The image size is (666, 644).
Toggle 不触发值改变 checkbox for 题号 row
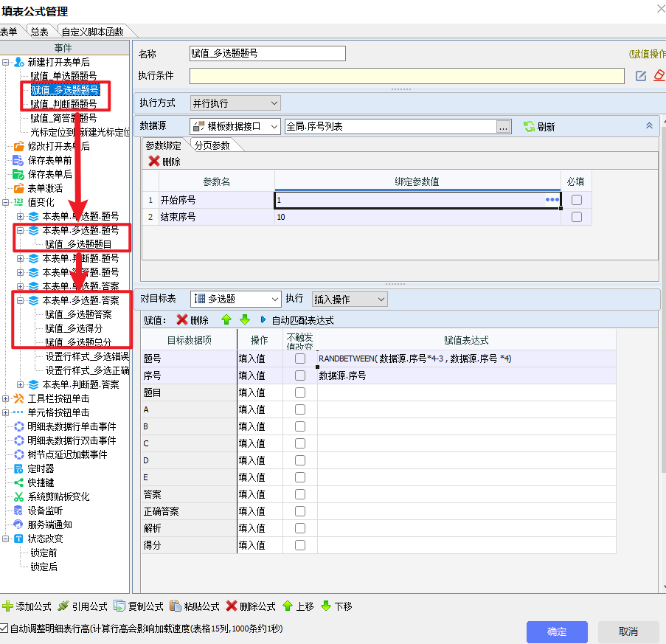(x=300, y=359)
